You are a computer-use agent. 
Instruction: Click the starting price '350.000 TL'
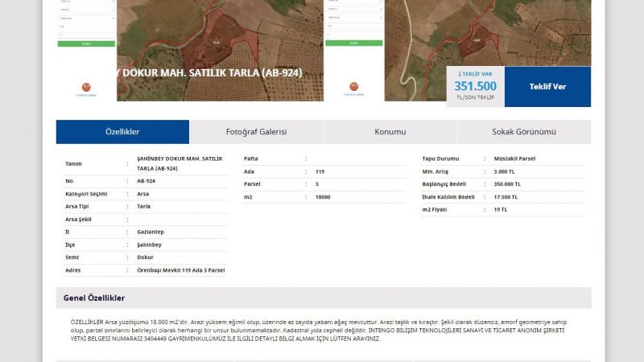click(x=507, y=184)
